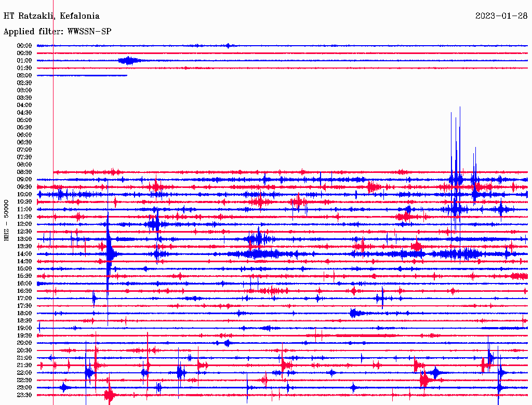Select the 00:00 time label
532x405 pixels.
(x=24, y=46)
